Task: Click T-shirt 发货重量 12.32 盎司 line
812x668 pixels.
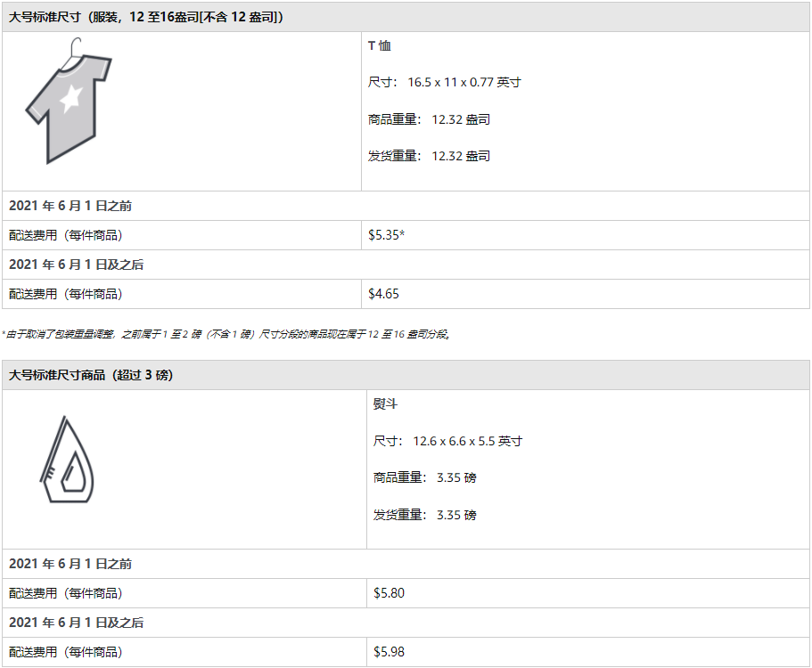Action: click(429, 156)
